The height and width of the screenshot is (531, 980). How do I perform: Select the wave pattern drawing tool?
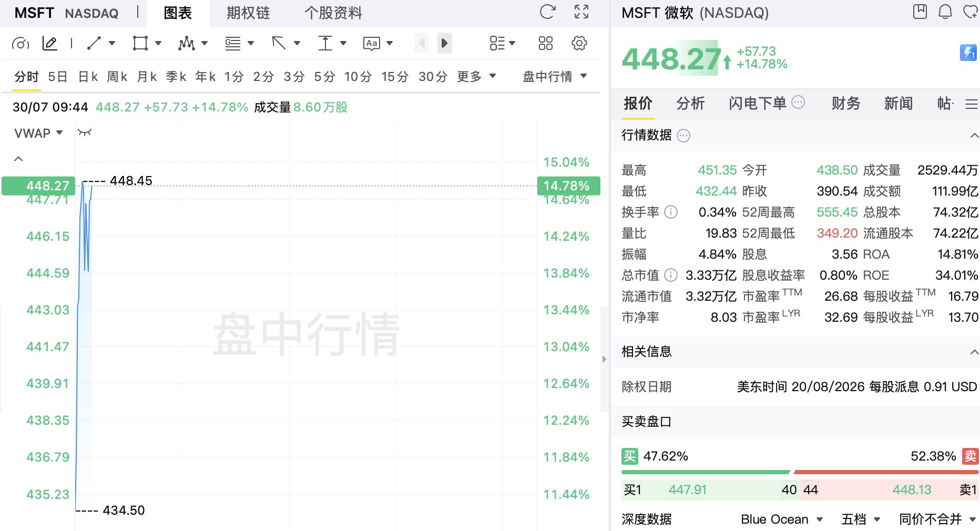click(x=186, y=43)
